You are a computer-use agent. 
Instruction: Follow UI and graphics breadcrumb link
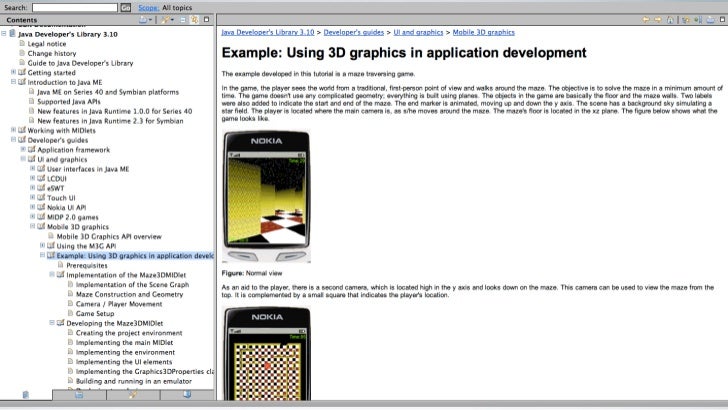coord(418,32)
